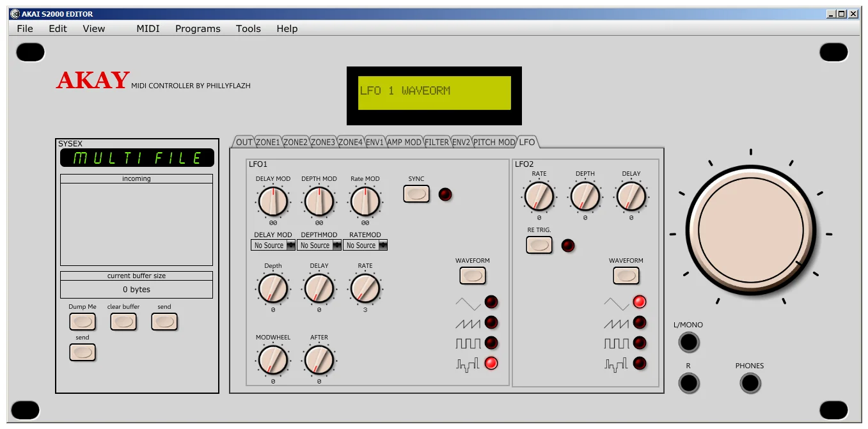Open DELAY MOD source dropdown
The height and width of the screenshot is (429, 868).
[273, 246]
